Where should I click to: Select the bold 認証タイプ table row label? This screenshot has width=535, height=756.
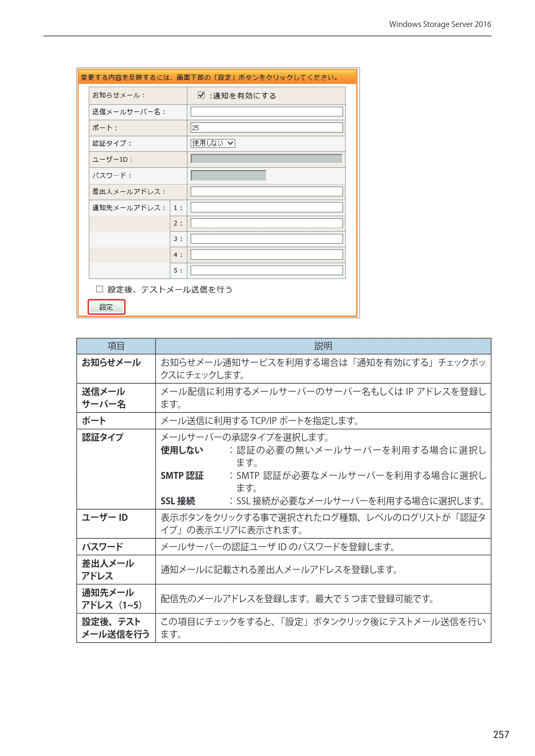pyautogui.click(x=102, y=437)
